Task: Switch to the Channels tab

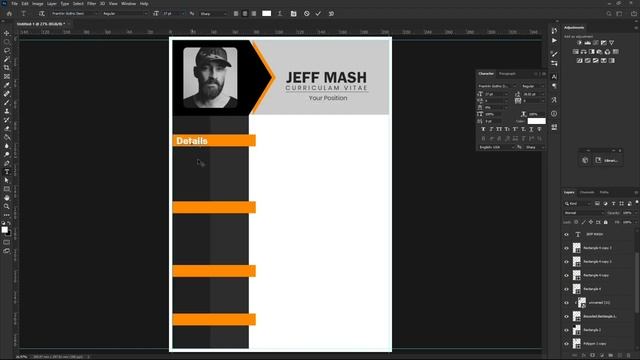Action: (x=587, y=192)
